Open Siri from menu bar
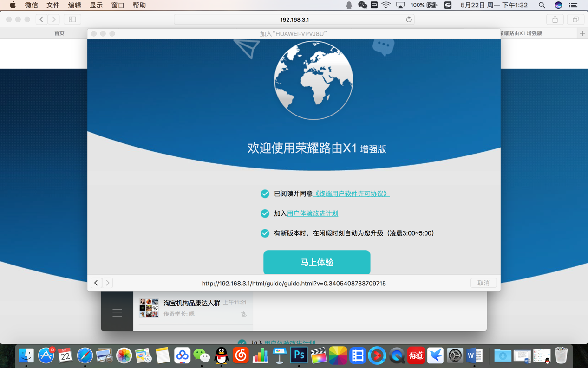The height and width of the screenshot is (368, 588). pos(558,5)
